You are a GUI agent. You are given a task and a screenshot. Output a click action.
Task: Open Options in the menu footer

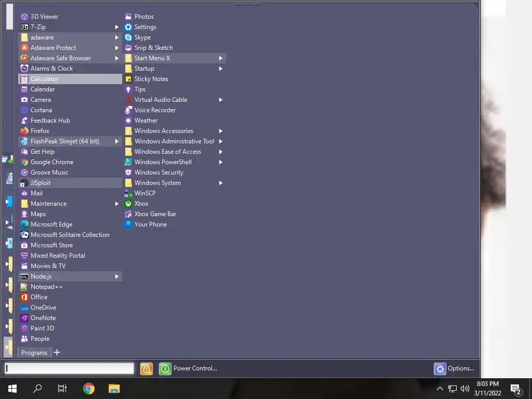pos(454,368)
